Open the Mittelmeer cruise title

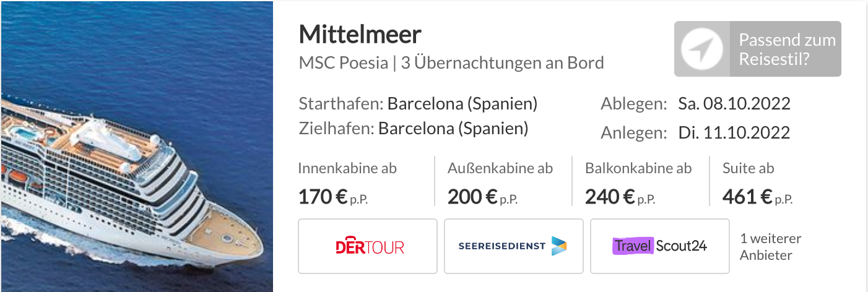click(x=360, y=34)
